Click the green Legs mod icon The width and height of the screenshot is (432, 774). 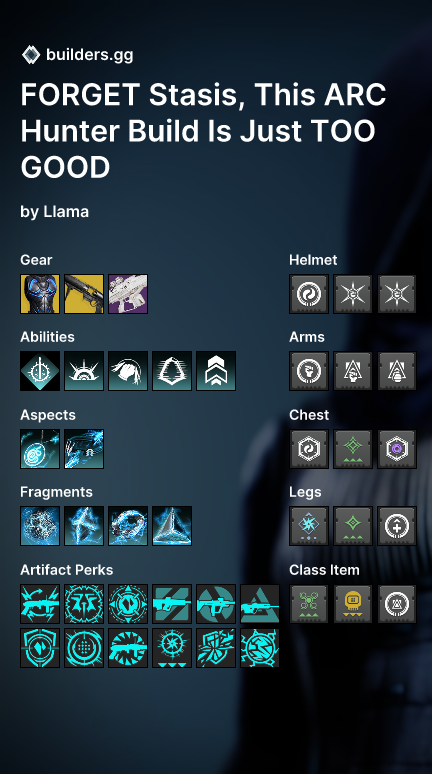pos(353,526)
